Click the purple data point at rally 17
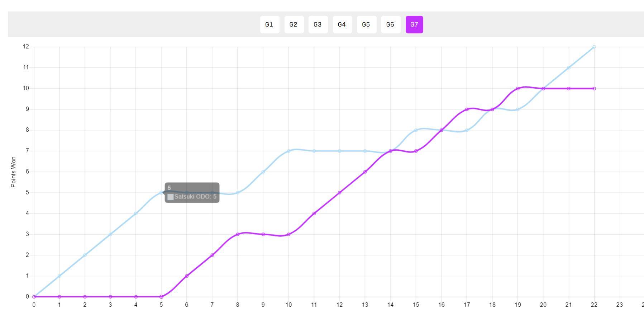The width and height of the screenshot is (644, 315). click(x=467, y=109)
